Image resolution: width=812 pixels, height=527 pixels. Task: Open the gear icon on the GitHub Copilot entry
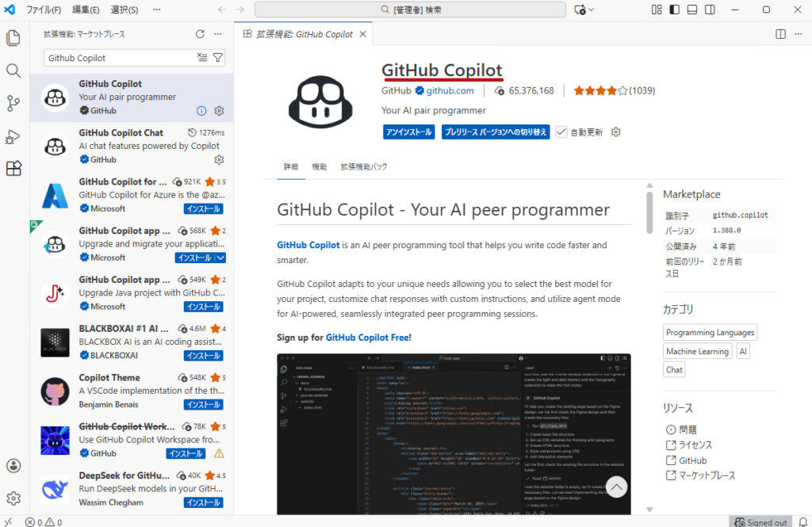click(x=219, y=111)
